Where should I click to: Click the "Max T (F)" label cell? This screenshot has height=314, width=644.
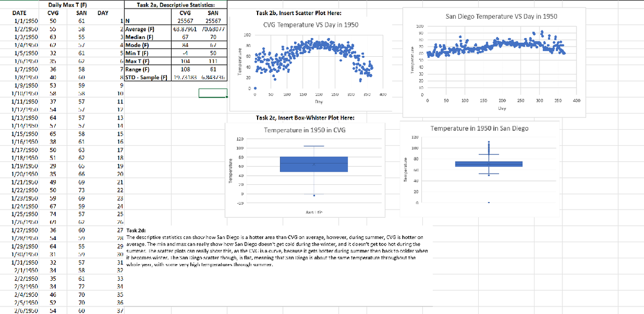[x=147, y=61]
